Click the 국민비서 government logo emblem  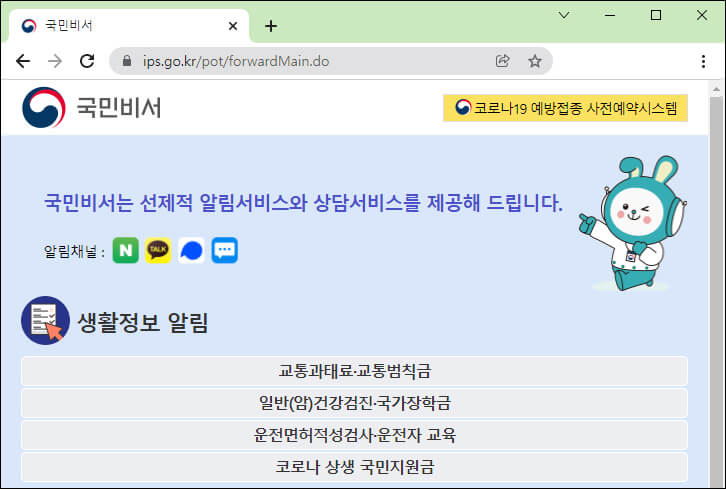44,107
